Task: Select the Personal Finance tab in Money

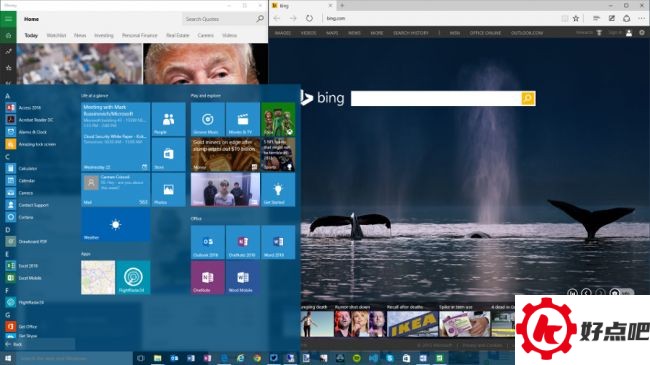Action: (139, 35)
